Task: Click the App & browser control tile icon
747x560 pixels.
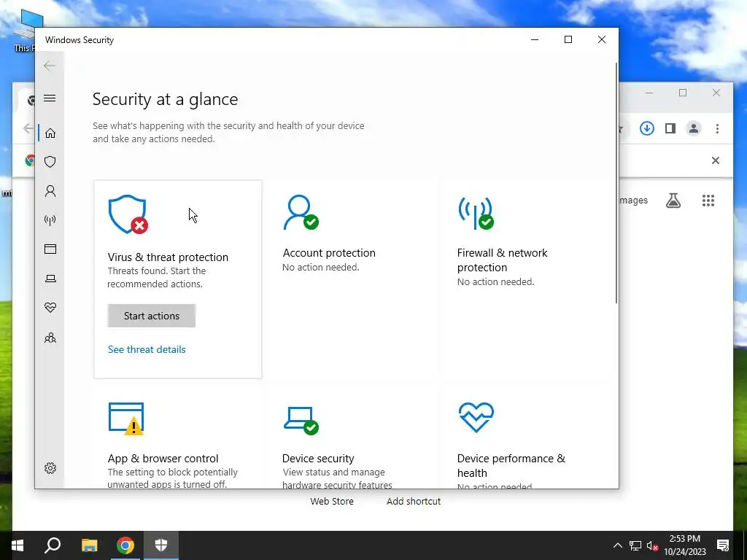Action: click(126, 419)
